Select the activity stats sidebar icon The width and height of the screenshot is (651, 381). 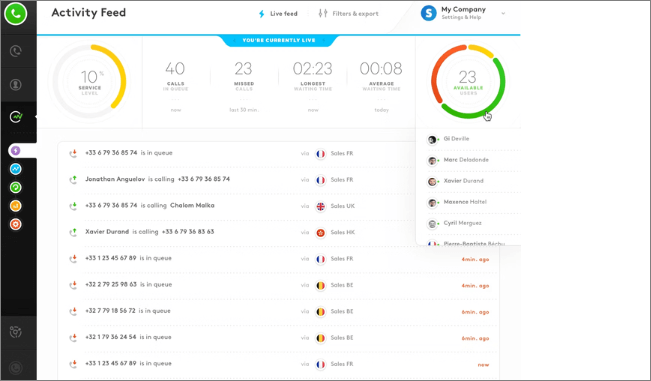point(16,117)
